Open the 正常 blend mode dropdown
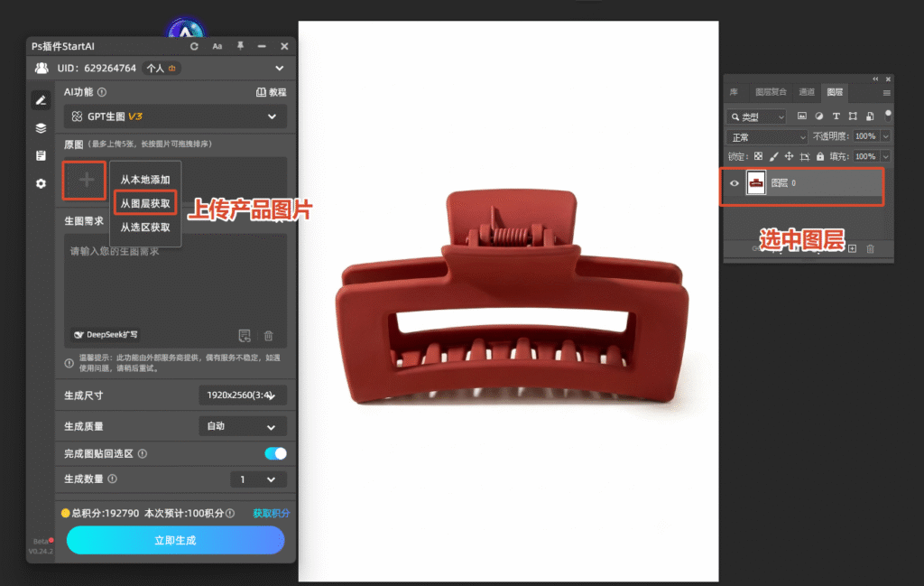 (x=767, y=136)
